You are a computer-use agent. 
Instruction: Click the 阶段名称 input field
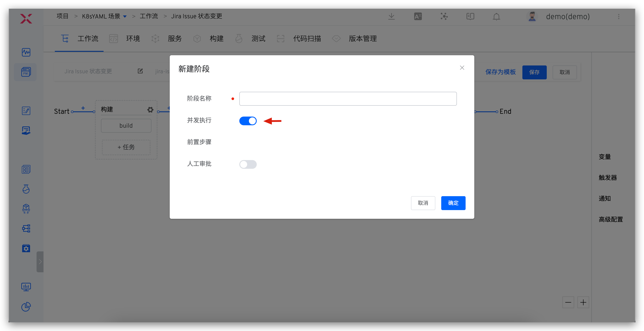point(347,99)
